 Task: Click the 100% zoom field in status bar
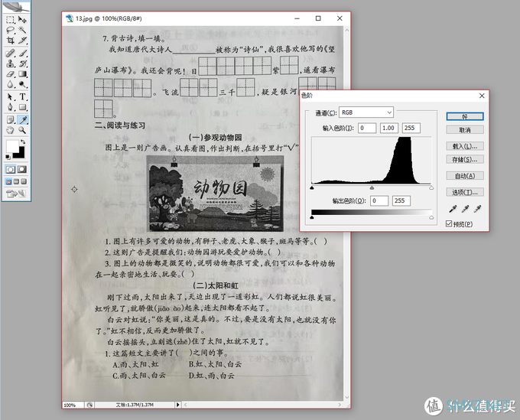click(73, 405)
